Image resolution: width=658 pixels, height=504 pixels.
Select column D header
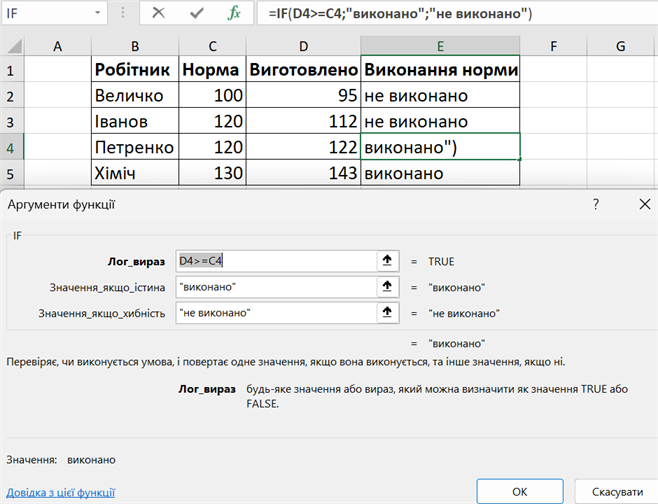click(302, 46)
